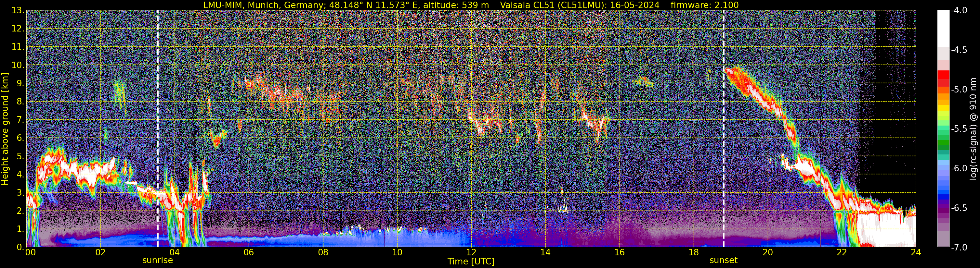Viewport: 980px width, 268px height.
Task: Click the '22' tick on the time axis
Action: pos(842,252)
